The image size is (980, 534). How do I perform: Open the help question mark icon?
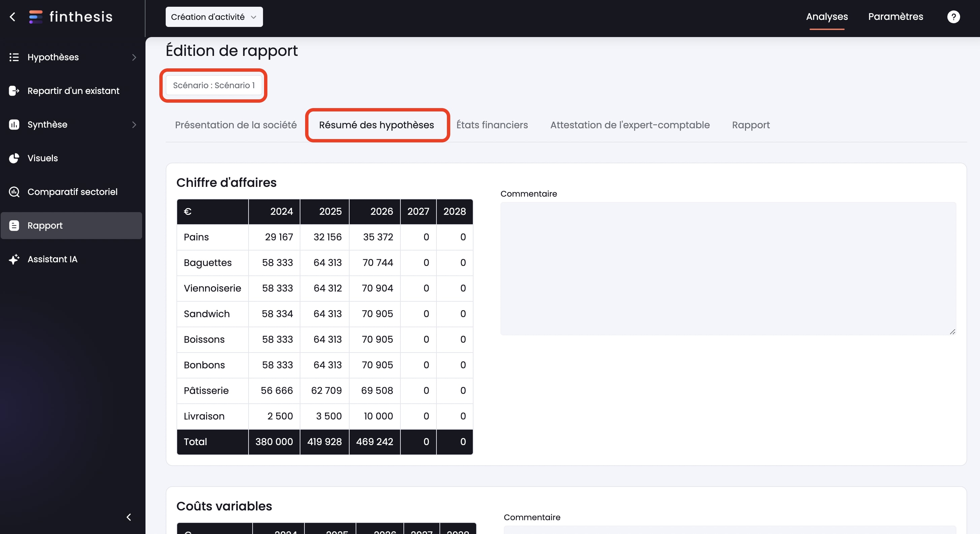(x=953, y=17)
